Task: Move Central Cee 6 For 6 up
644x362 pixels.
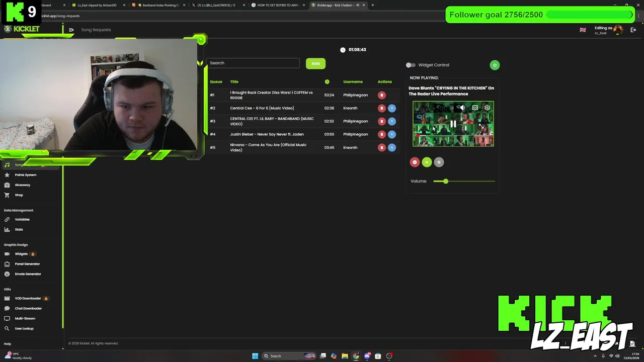Action: [392, 108]
